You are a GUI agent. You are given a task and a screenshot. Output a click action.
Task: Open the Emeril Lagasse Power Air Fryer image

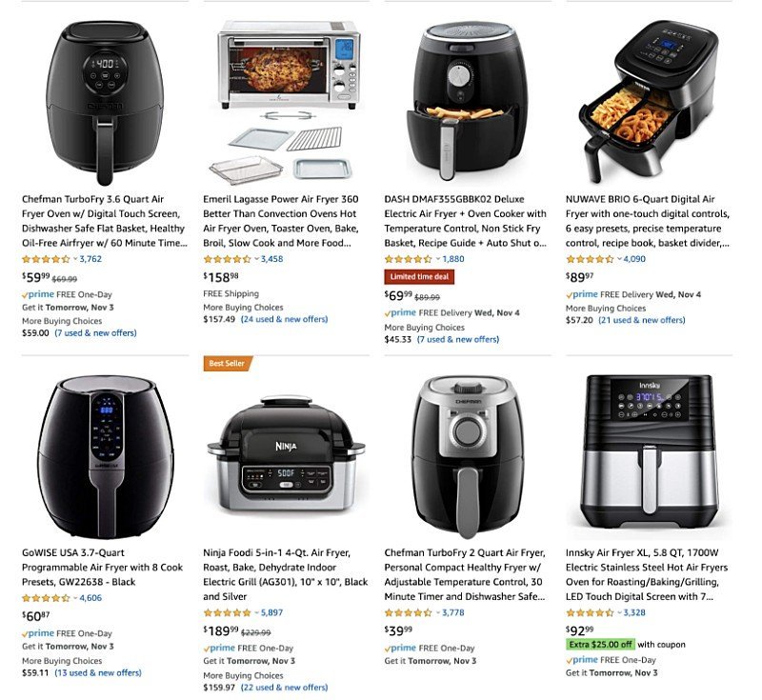pyautogui.click(x=289, y=104)
